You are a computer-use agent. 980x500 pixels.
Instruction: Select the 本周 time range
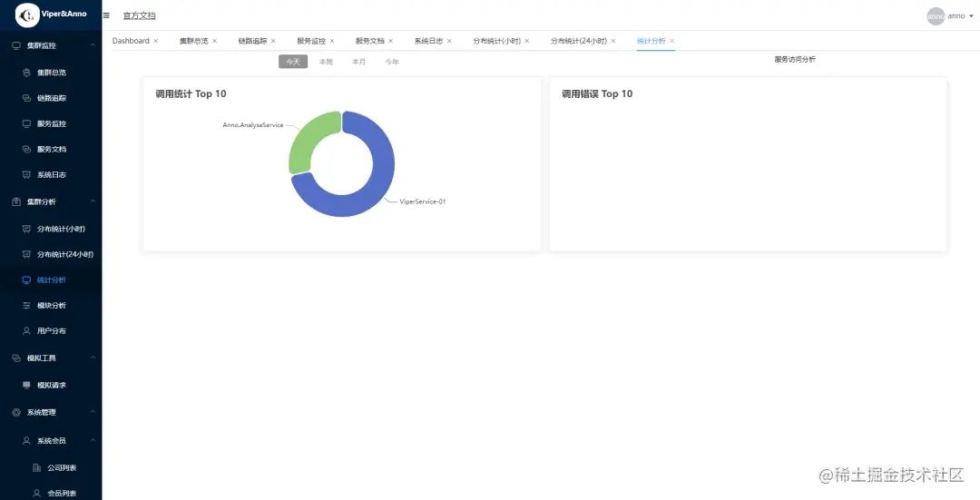(x=327, y=62)
